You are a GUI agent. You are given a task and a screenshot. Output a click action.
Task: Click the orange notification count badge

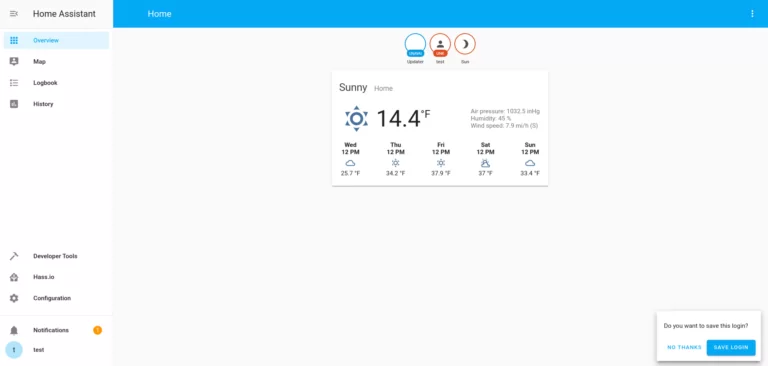coord(97,330)
